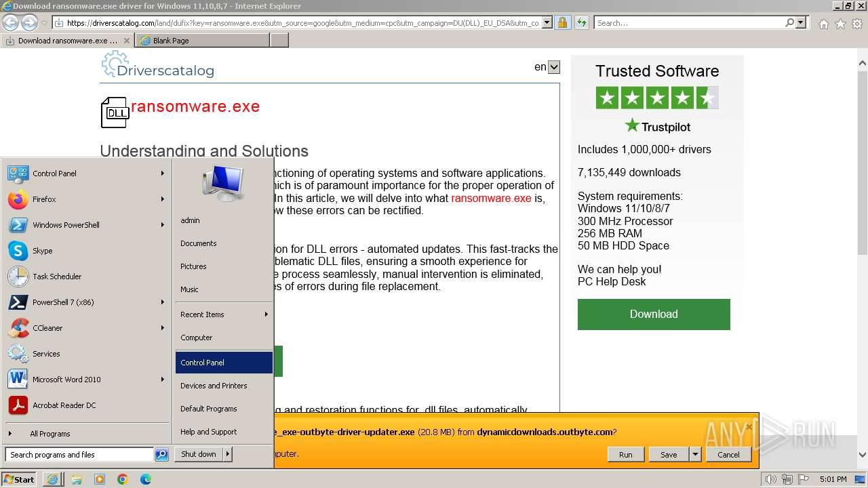Launch Skype from the Start menu

[85, 251]
